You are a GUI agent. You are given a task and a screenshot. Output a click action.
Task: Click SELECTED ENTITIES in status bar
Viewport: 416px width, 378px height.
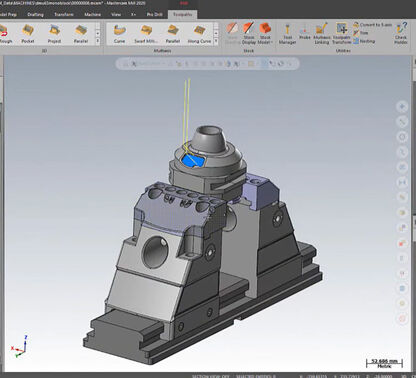coord(255,376)
